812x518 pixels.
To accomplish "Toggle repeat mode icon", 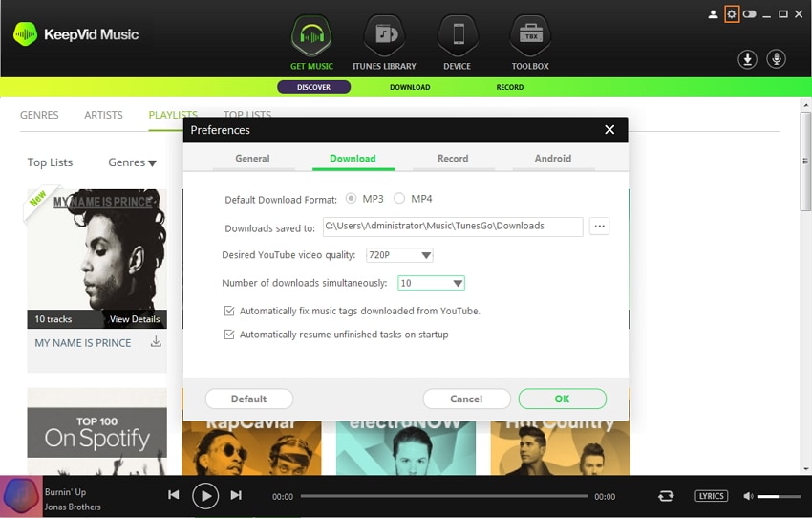I will coord(666,496).
